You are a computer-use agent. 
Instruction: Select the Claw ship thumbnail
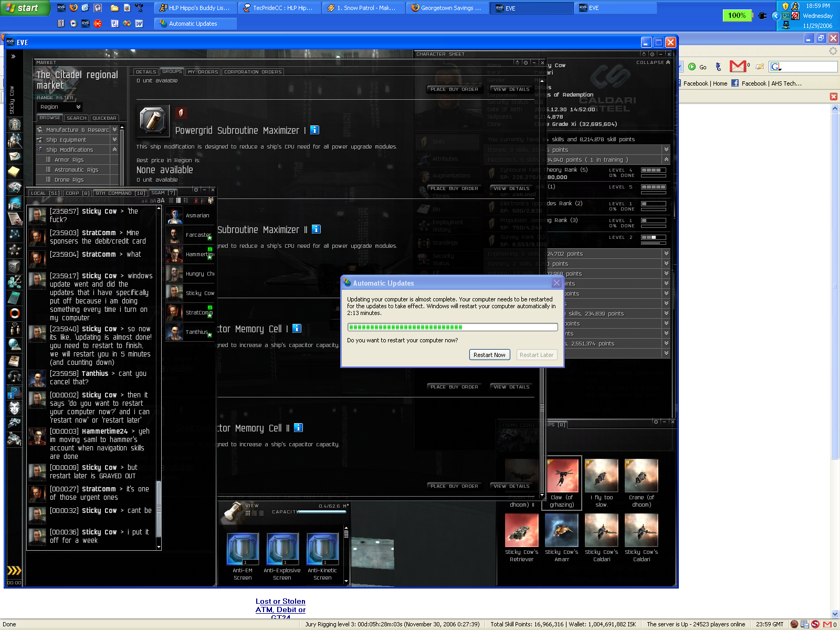[562, 476]
